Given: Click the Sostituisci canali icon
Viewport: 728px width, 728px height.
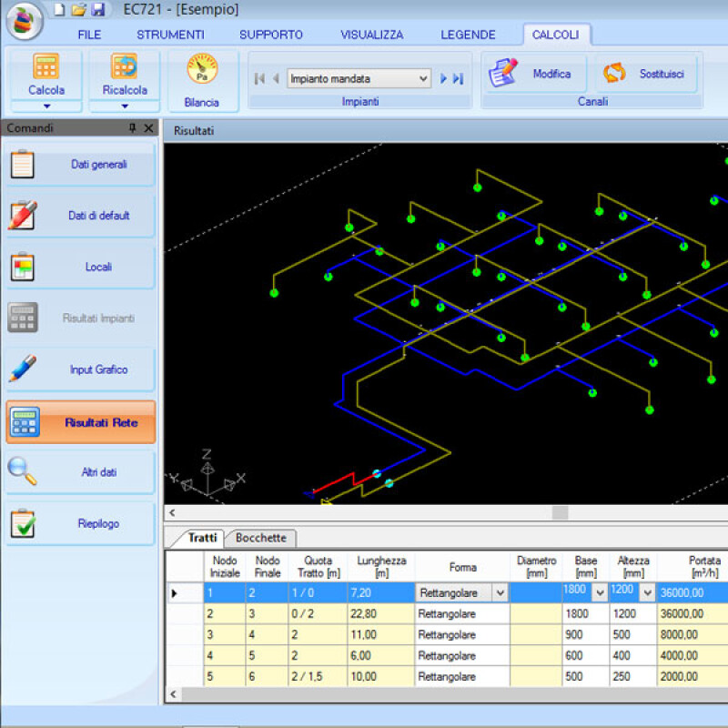Looking at the screenshot, I should (x=615, y=74).
